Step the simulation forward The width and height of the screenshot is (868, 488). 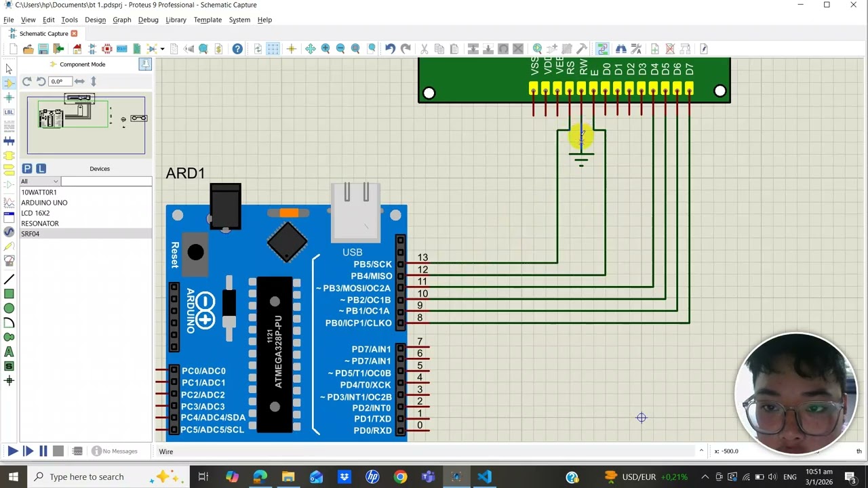coord(28,451)
